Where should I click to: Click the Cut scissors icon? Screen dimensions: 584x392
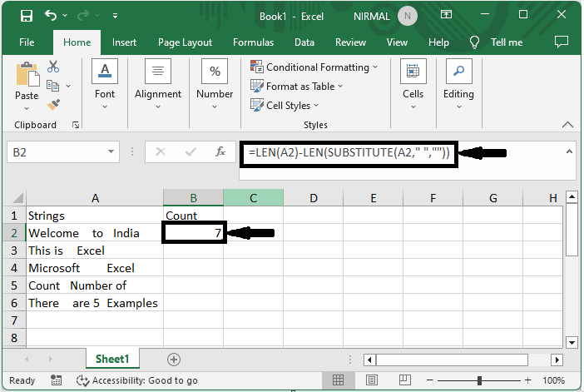pos(54,67)
